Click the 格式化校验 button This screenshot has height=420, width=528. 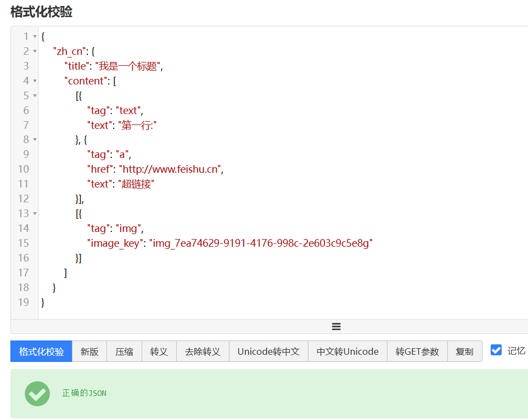[x=41, y=351]
